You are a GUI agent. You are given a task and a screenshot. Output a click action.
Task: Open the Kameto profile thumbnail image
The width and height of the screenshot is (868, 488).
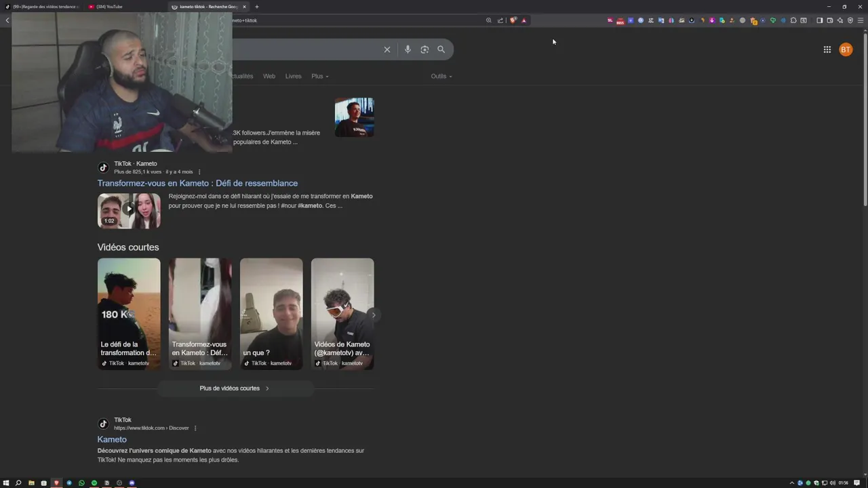point(354,117)
